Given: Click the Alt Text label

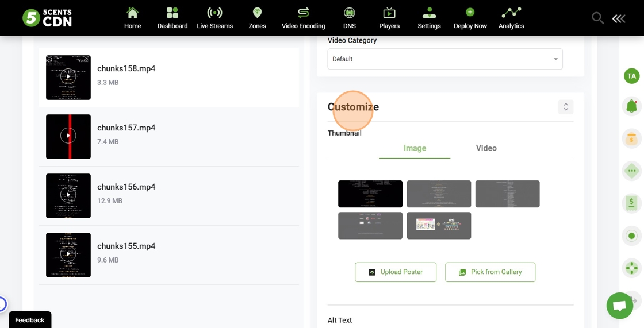Looking at the screenshot, I should click(340, 320).
